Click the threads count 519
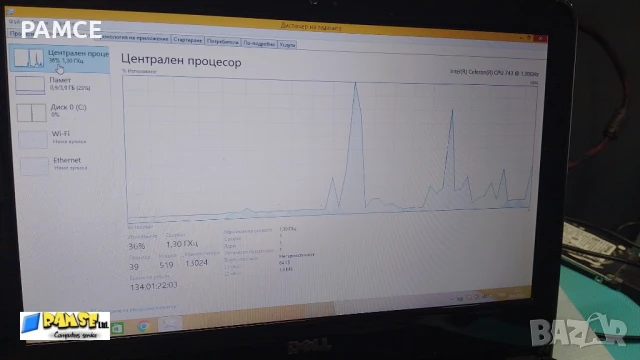The width and height of the screenshot is (640, 360). pos(167,265)
